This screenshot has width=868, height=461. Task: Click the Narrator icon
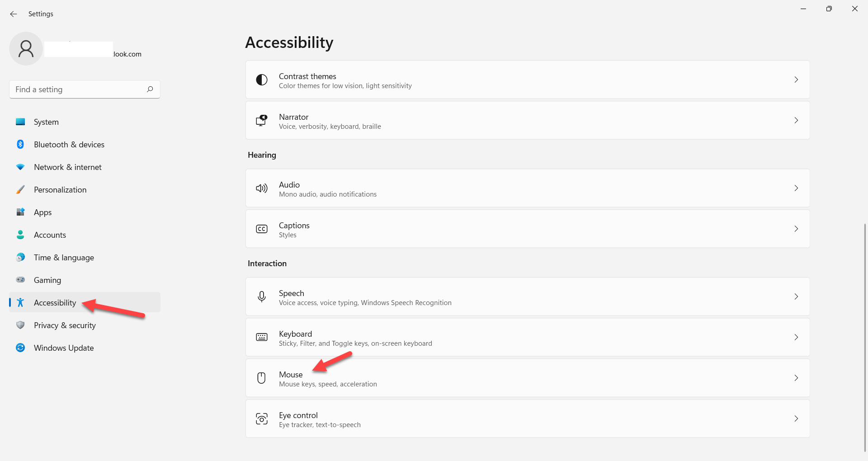262,120
